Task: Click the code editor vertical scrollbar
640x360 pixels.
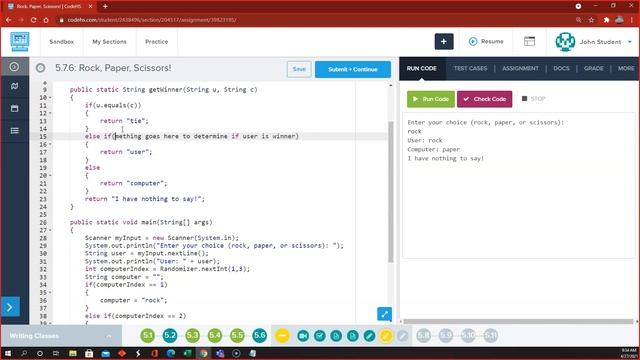Action: [x=391, y=192]
